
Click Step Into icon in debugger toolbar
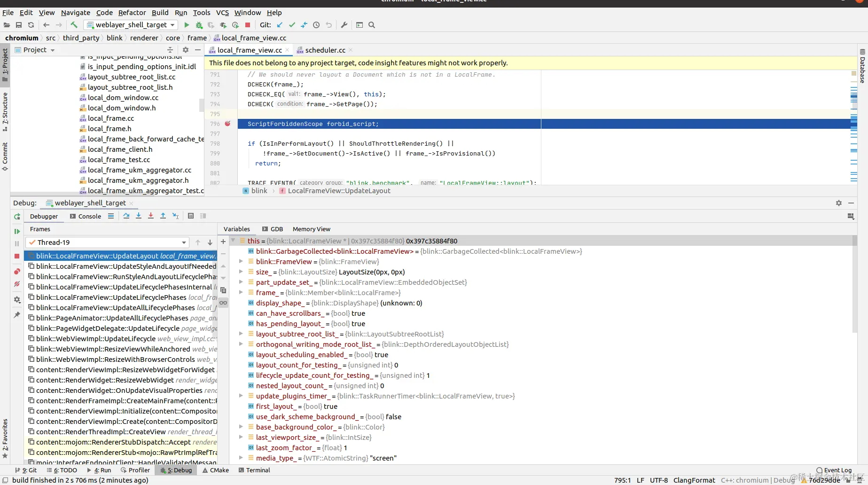coord(139,216)
